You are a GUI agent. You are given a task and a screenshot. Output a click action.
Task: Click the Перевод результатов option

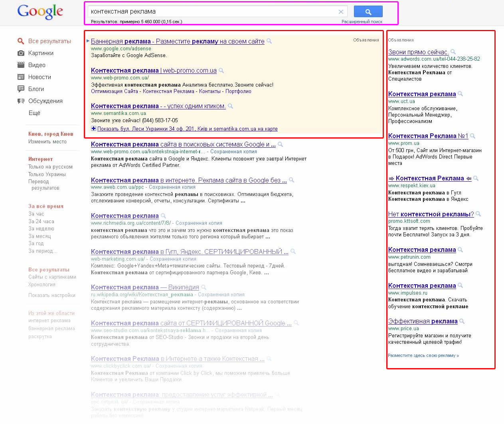pos(44,185)
